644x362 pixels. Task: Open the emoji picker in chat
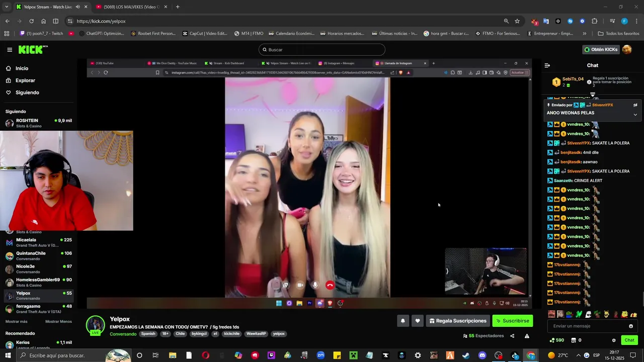point(631,326)
